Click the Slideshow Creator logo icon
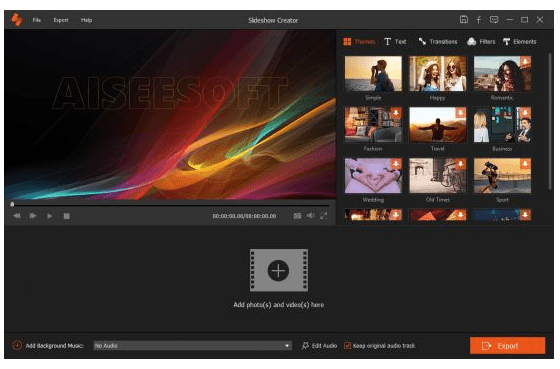Viewport: 560px width, 369px height. pos(17,20)
